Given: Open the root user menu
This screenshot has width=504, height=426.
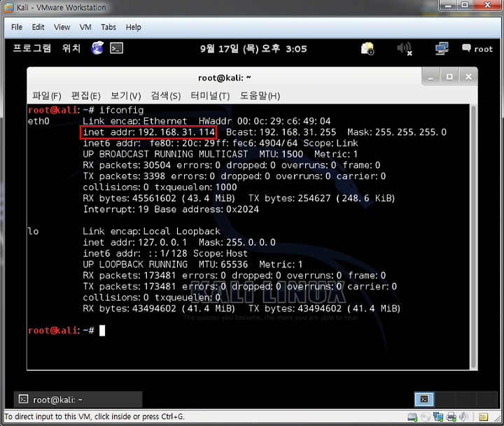Looking at the screenshot, I should pos(477,49).
